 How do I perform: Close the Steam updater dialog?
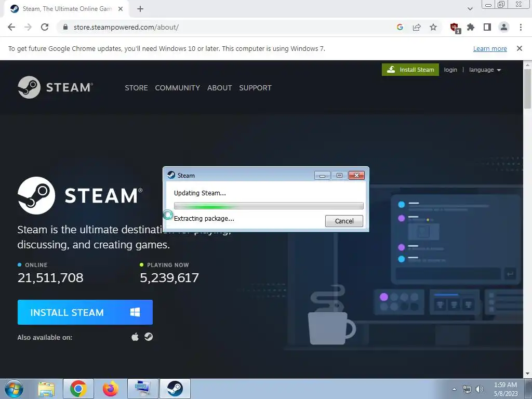click(356, 176)
